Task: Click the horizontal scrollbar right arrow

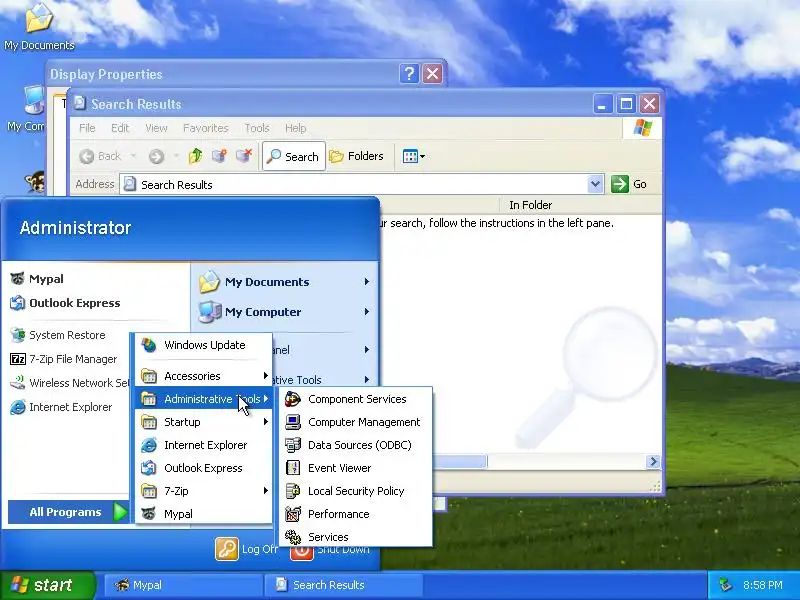Action: [653, 462]
